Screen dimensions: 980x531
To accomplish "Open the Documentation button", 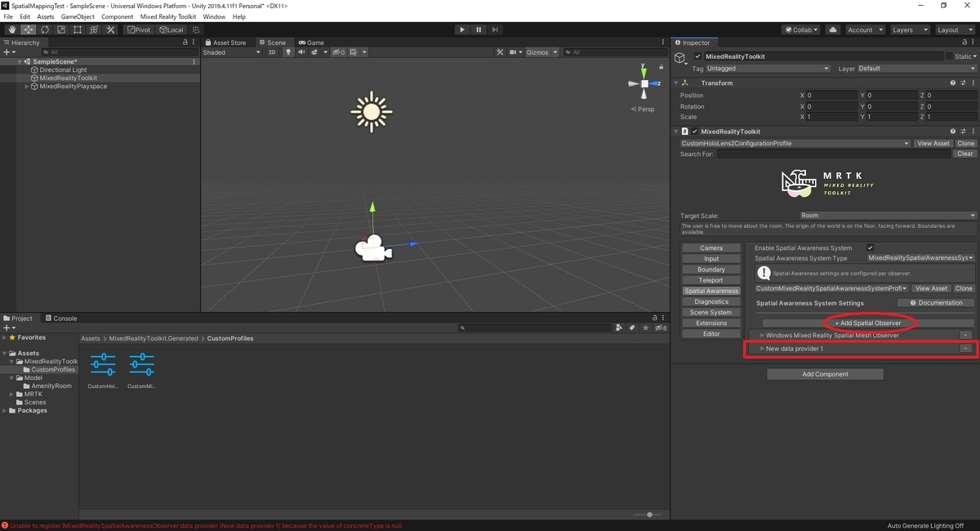I will point(936,302).
